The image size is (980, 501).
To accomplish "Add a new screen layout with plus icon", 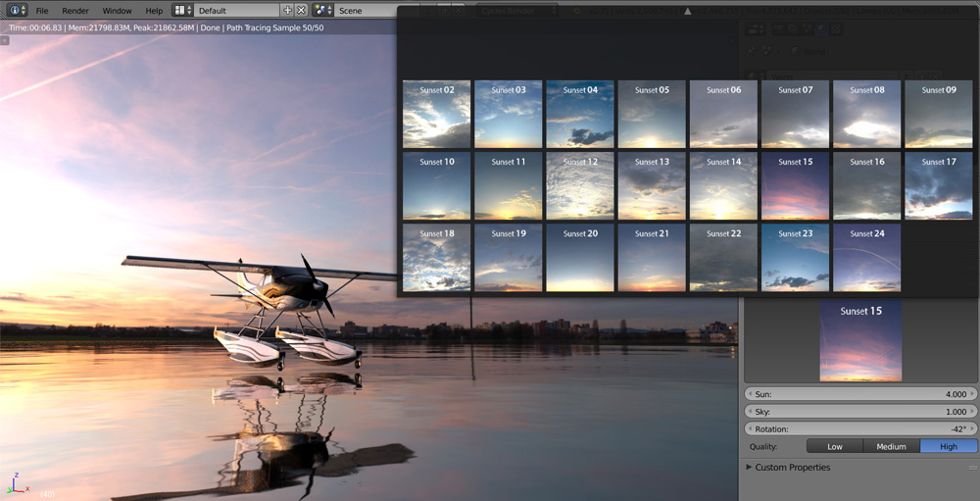I will point(287,10).
